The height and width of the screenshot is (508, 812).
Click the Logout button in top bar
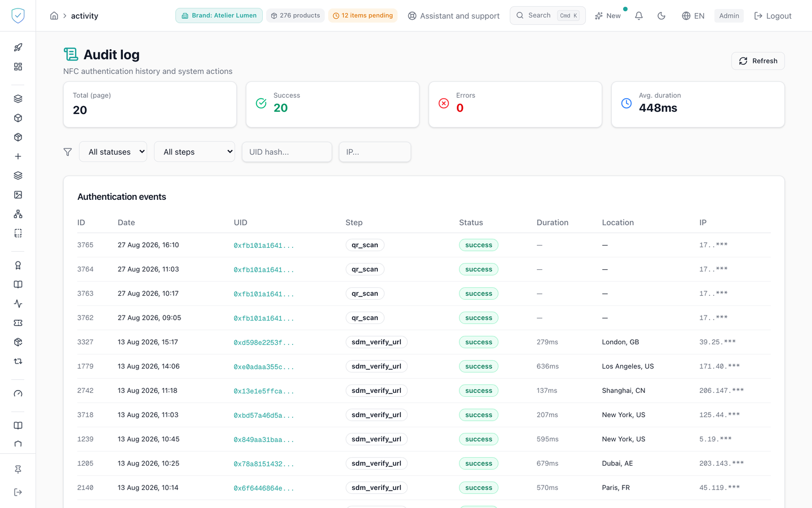point(773,16)
